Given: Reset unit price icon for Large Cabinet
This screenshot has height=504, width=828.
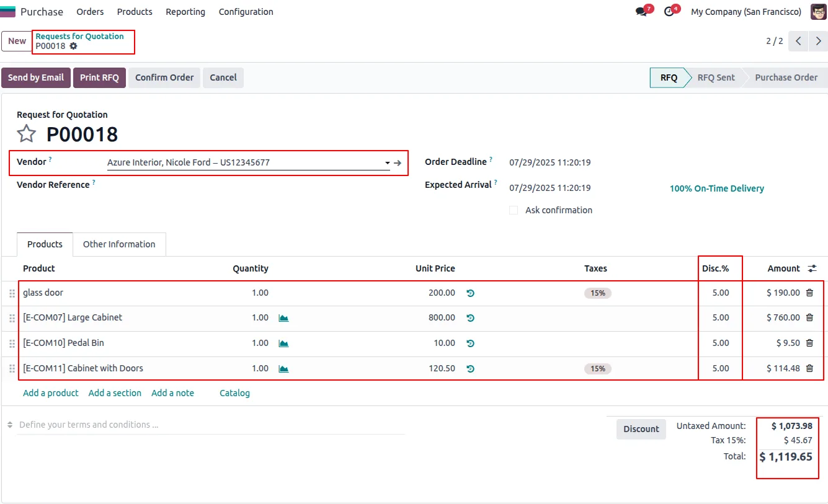Looking at the screenshot, I should coord(471,318).
